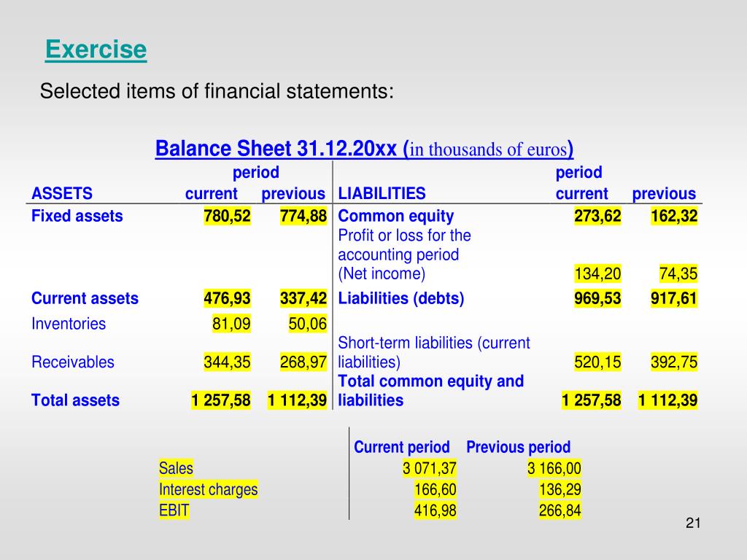This screenshot has height=560, width=747.
Task: Click 'Short-term liabilities (current' label
Action: pos(434,343)
